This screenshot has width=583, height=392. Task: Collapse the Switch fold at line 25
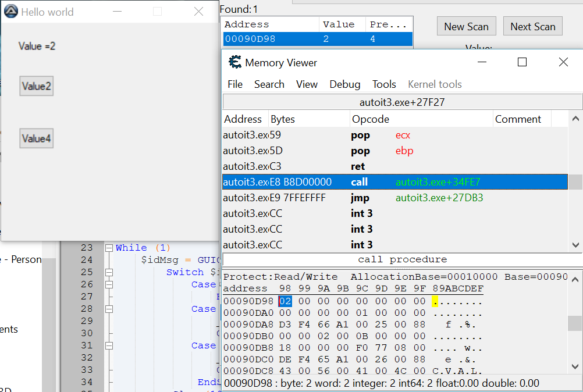click(x=109, y=272)
